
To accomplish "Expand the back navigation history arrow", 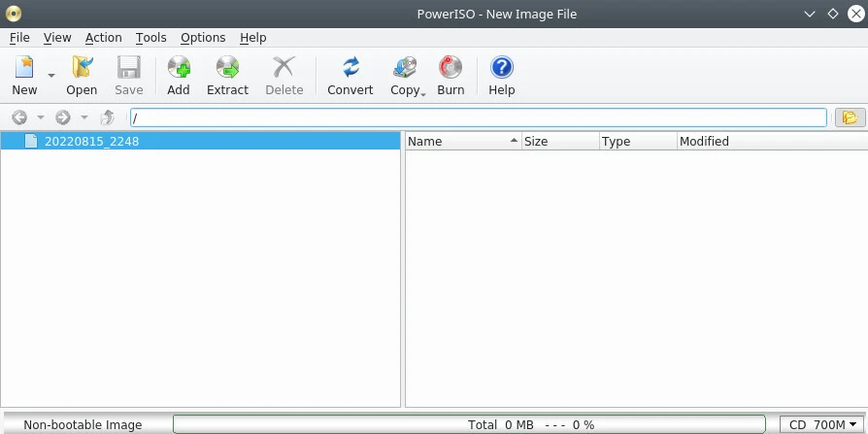I will coord(41,117).
